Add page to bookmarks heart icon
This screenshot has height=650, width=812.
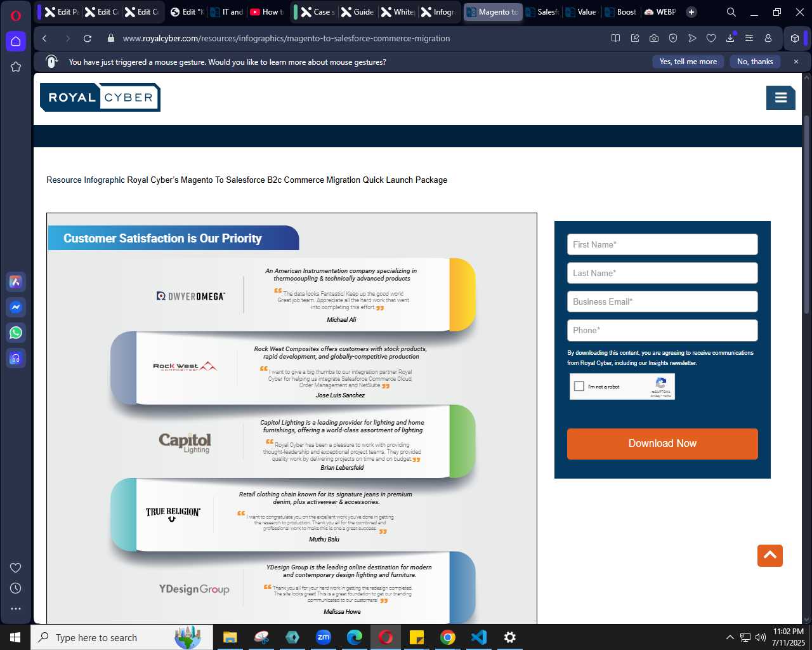click(x=711, y=38)
